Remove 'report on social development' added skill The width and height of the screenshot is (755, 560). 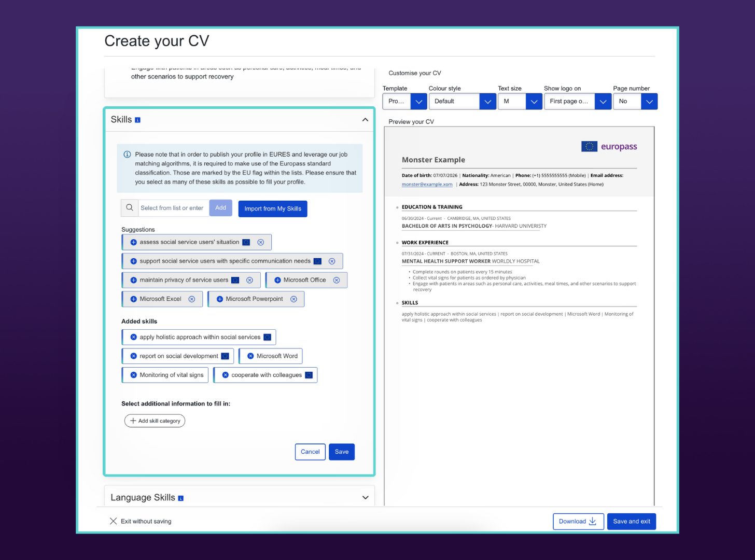coord(133,356)
